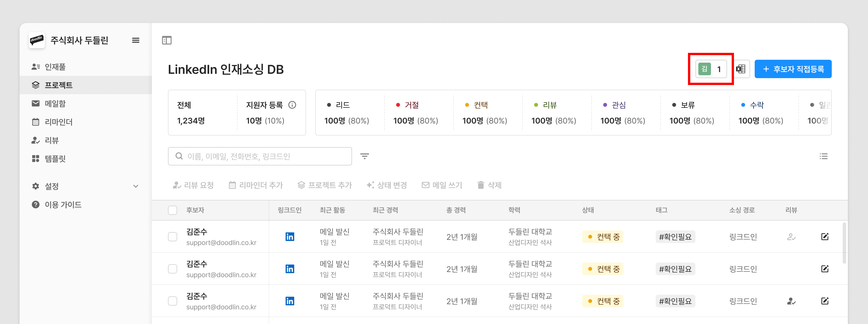Click the first row's edit icon

click(x=825, y=236)
